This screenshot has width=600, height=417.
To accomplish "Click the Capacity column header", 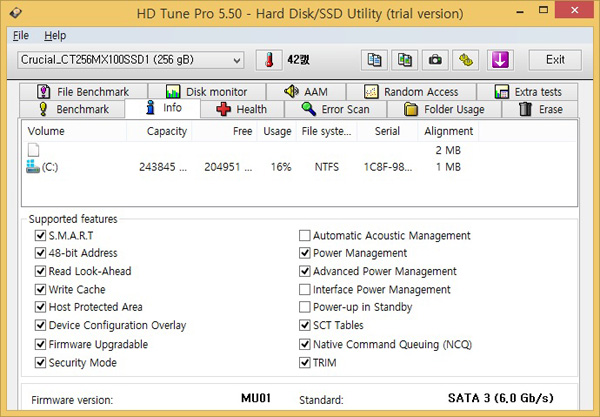I will (x=159, y=131).
